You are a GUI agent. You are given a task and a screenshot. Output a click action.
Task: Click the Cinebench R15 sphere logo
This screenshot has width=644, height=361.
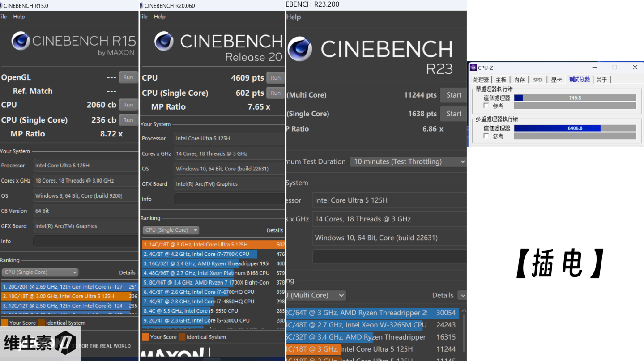click(21, 41)
